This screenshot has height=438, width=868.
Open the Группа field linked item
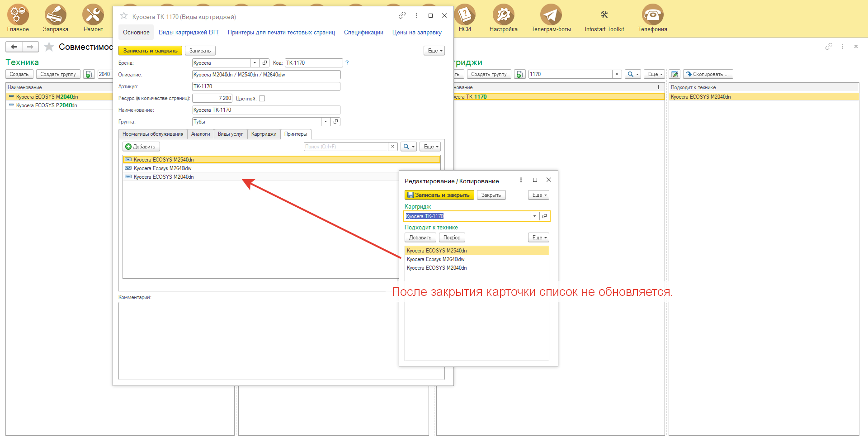(335, 122)
